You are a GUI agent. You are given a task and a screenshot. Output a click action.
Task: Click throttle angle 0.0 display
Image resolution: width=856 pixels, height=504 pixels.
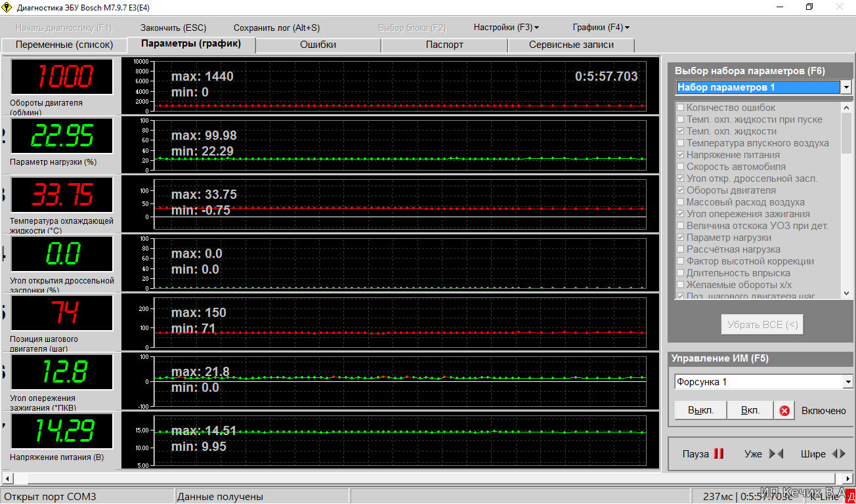[x=62, y=254]
